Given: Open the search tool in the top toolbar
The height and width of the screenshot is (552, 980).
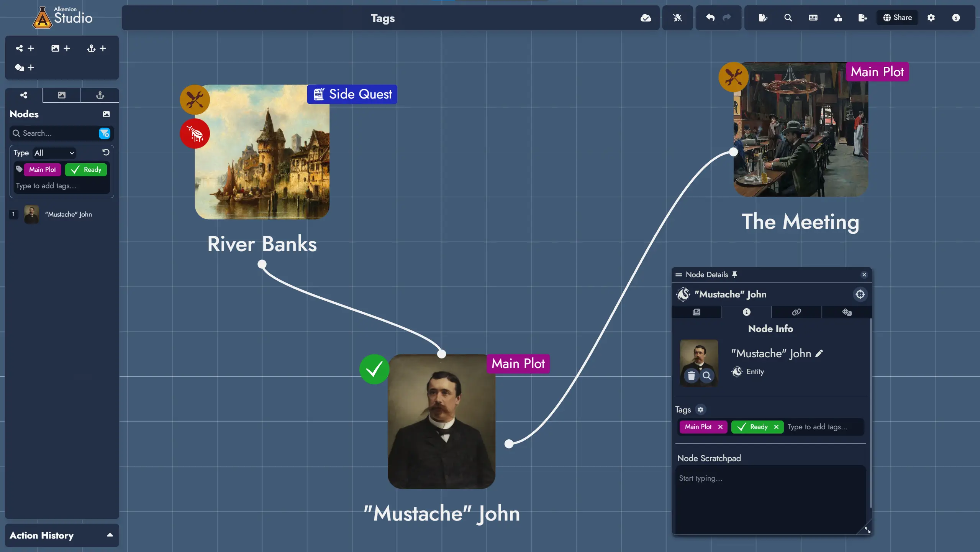Looking at the screenshot, I should pyautogui.click(x=788, y=18).
